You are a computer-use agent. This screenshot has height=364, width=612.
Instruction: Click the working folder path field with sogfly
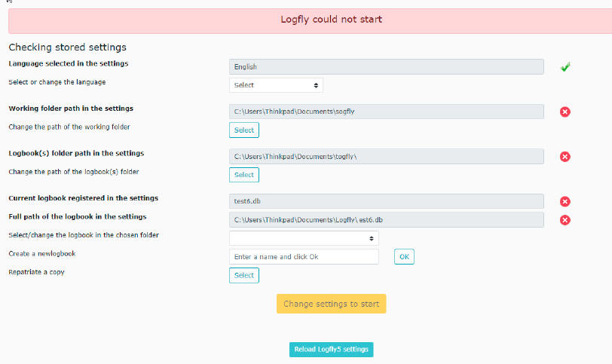coord(387,112)
